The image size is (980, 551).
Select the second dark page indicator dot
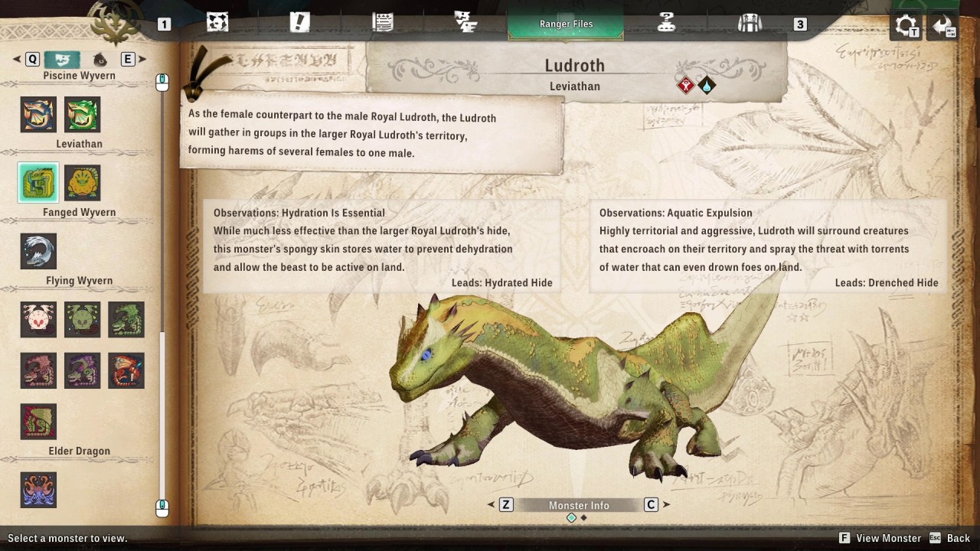coord(584,518)
